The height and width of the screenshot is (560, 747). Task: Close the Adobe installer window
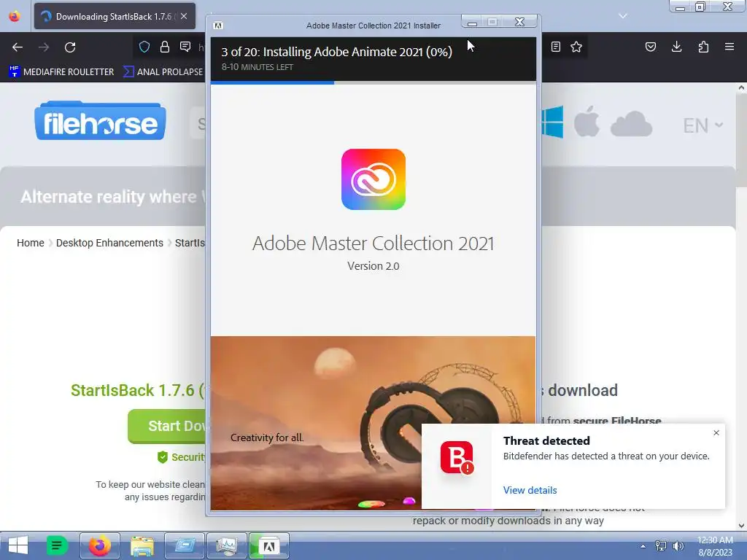(519, 22)
